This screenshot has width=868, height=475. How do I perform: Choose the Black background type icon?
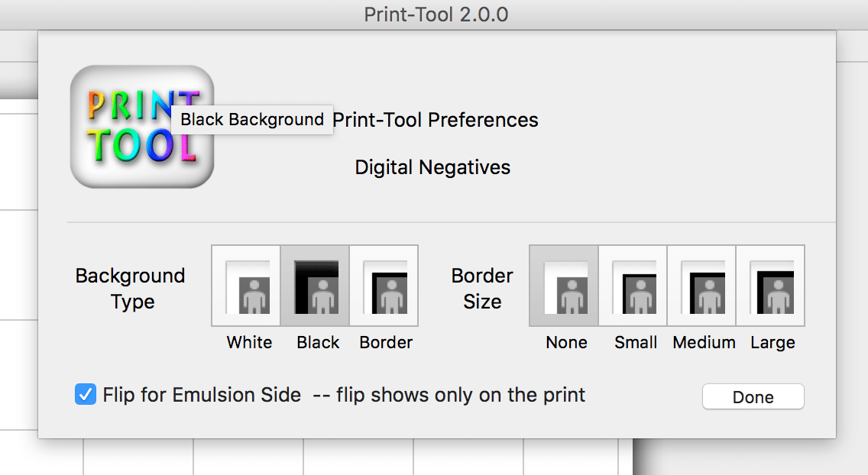coord(316,286)
